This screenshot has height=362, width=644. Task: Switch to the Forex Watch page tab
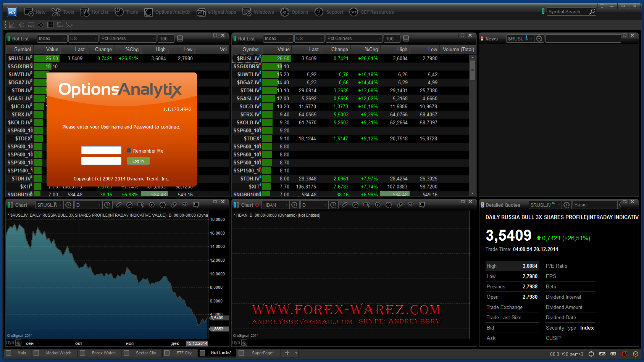tap(103, 353)
